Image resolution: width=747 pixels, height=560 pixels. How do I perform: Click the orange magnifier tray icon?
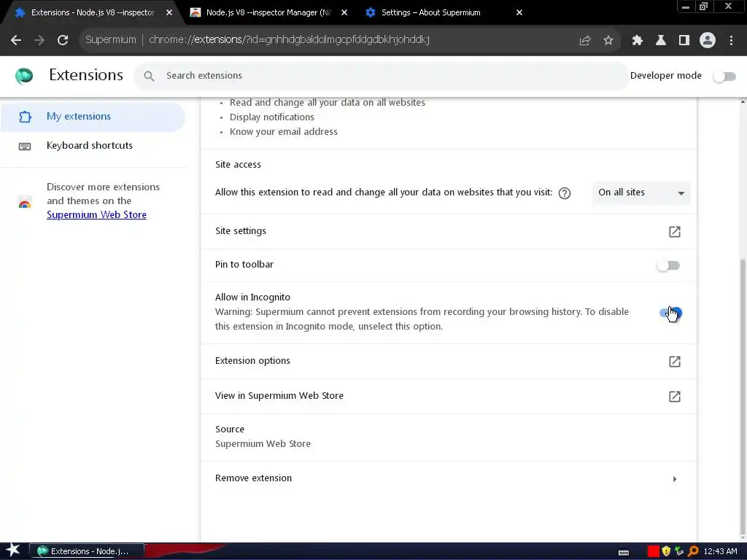693,551
